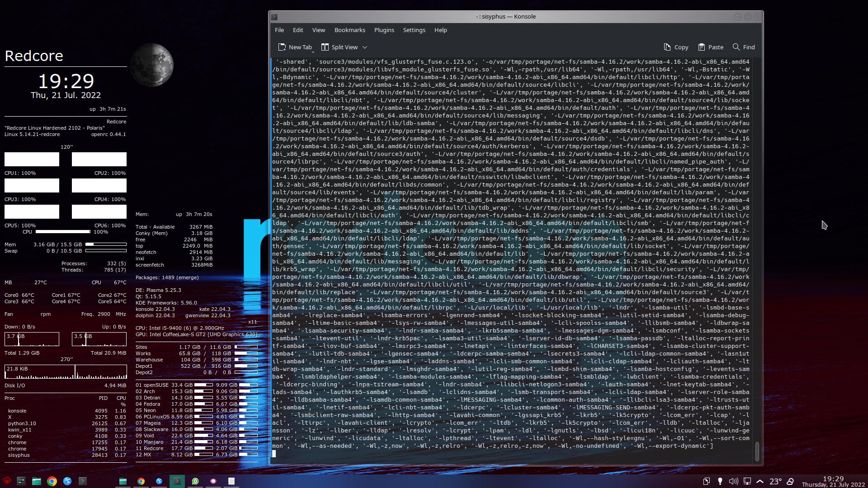Open System Settings from the left panel launcher
This screenshot has width=868, height=488.
coord(21,481)
